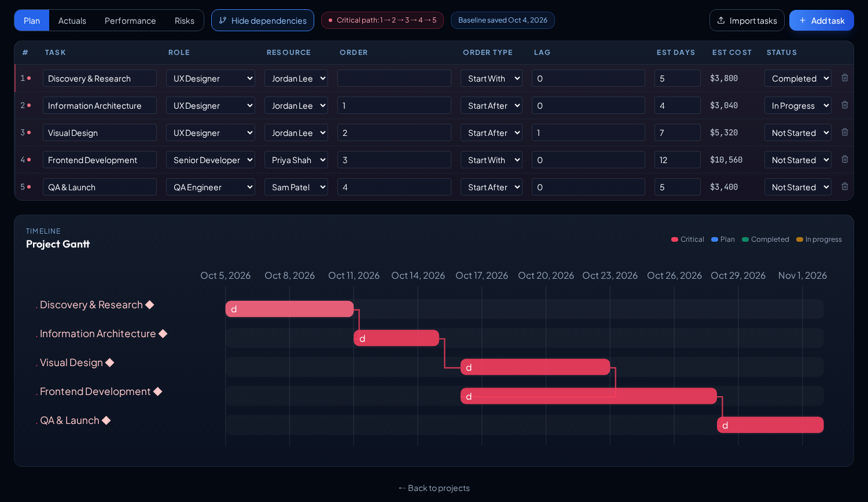Click the diamond marker beside QA & Launch label
868x502 pixels.
pyautogui.click(x=106, y=420)
